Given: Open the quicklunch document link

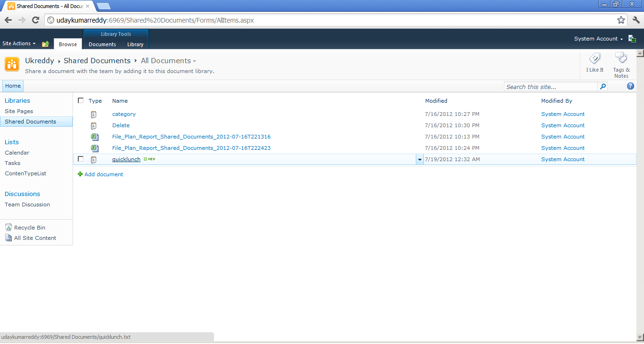Looking at the screenshot, I should point(126,159).
